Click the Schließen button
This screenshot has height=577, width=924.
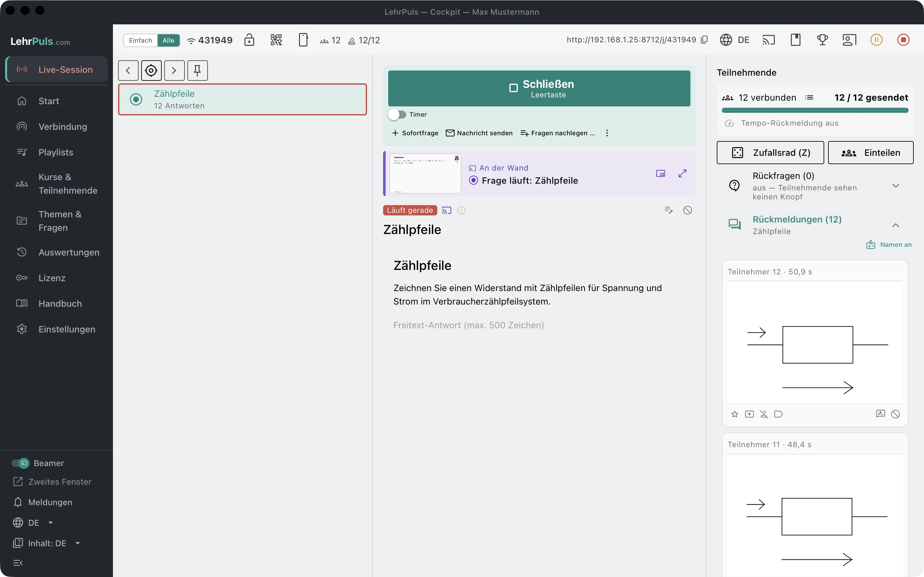coord(539,88)
